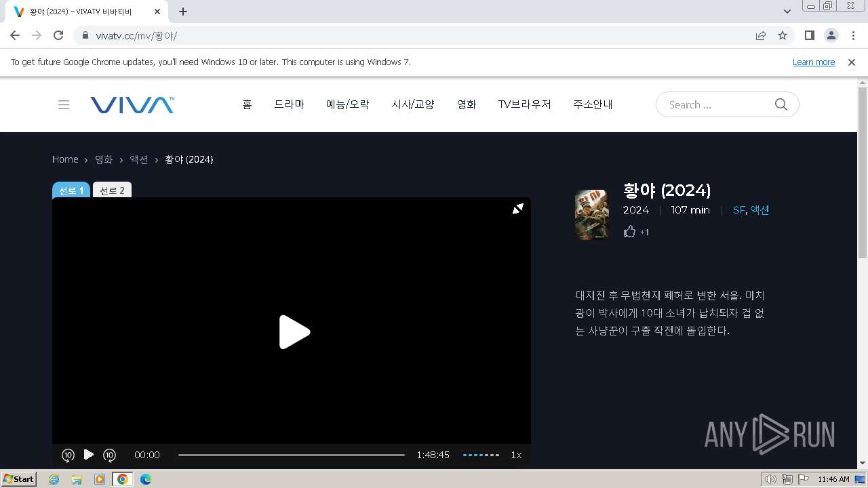Open the 예능/오락 menu item

tap(348, 104)
